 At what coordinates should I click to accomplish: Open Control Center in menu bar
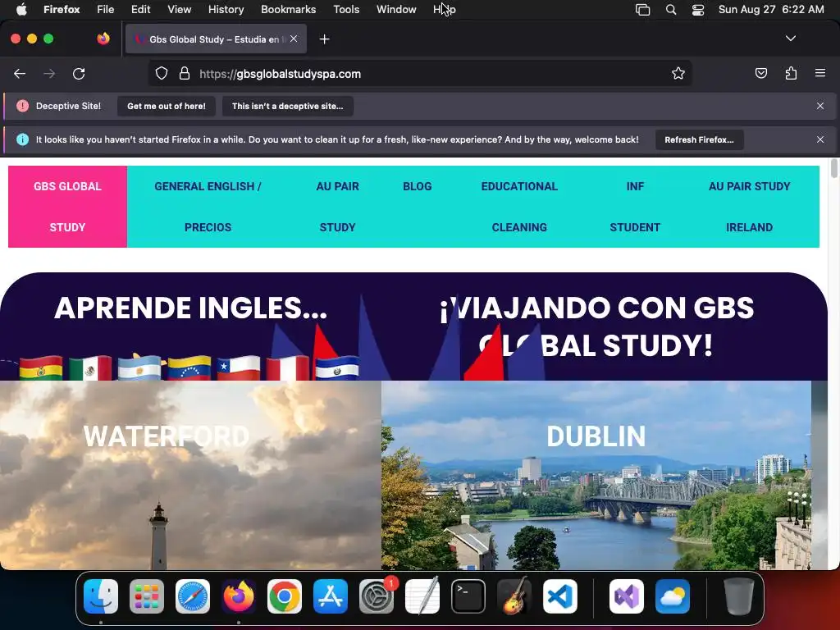(x=698, y=10)
